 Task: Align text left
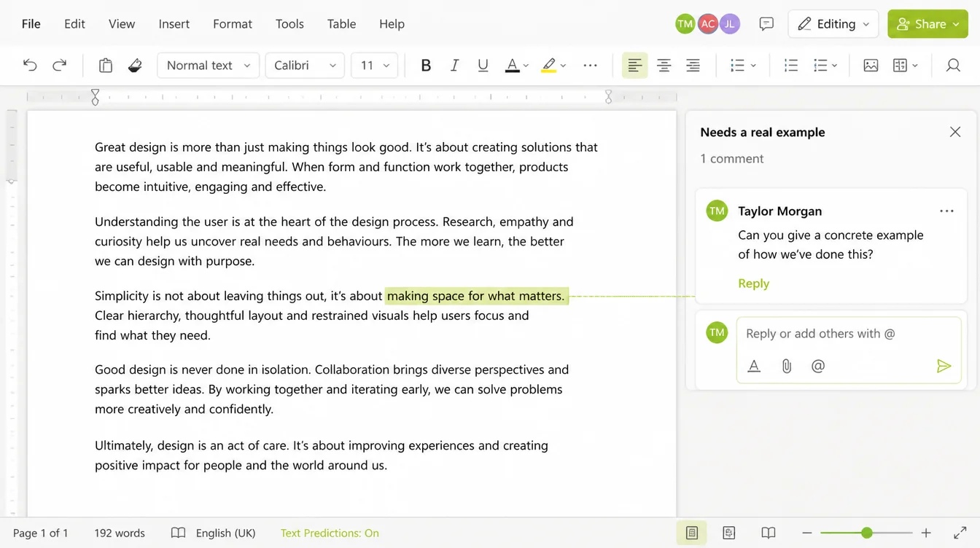click(x=635, y=66)
